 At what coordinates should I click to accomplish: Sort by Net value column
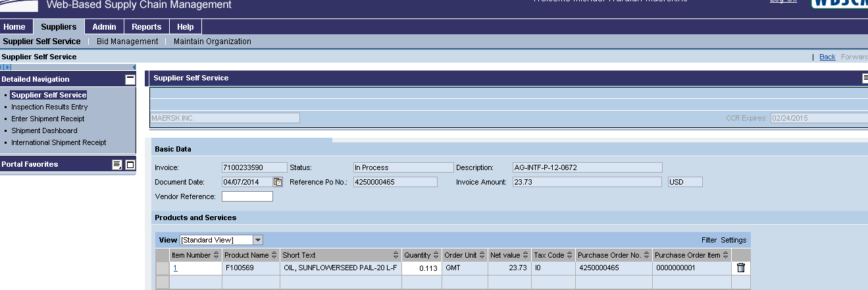click(525, 255)
